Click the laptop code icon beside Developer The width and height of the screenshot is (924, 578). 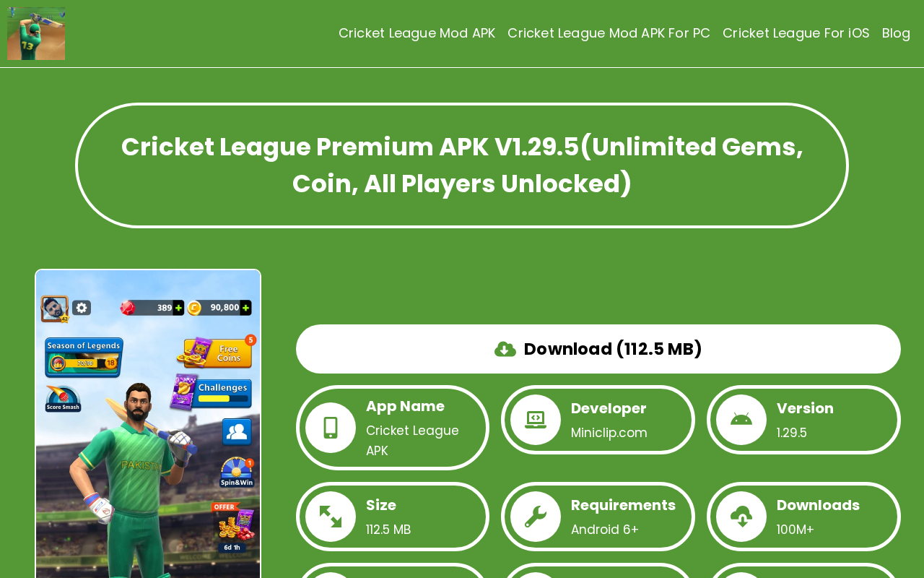[x=536, y=420]
